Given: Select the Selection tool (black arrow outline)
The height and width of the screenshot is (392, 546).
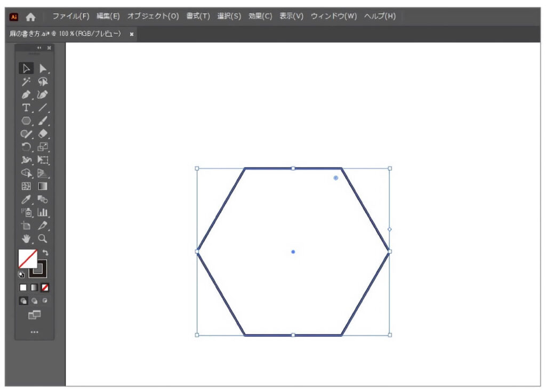Looking at the screenshot, I should tap(26, 68).
